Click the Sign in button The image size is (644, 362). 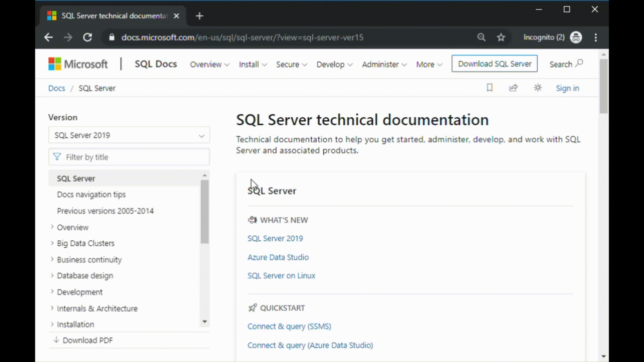pyautogui.click(x=568, y=88)
